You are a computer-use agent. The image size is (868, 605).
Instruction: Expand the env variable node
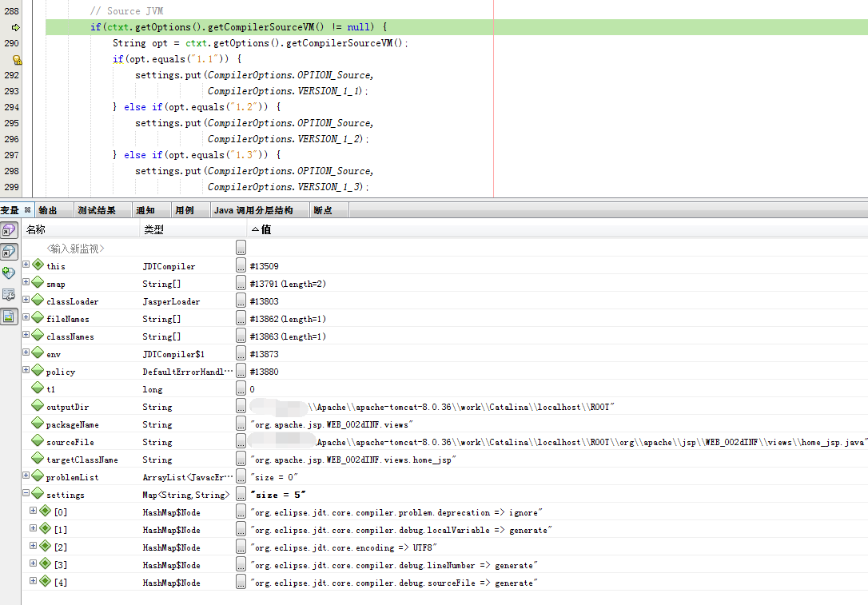point(26,352)
